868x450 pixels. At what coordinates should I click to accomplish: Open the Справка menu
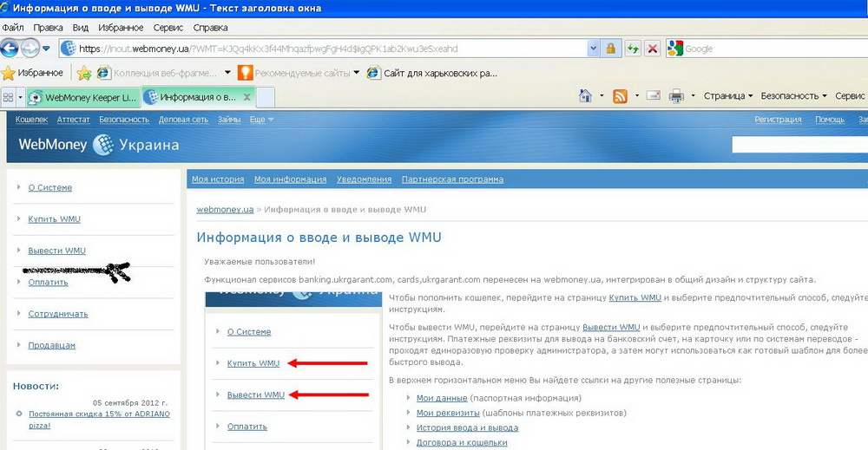tap(210, 27)
